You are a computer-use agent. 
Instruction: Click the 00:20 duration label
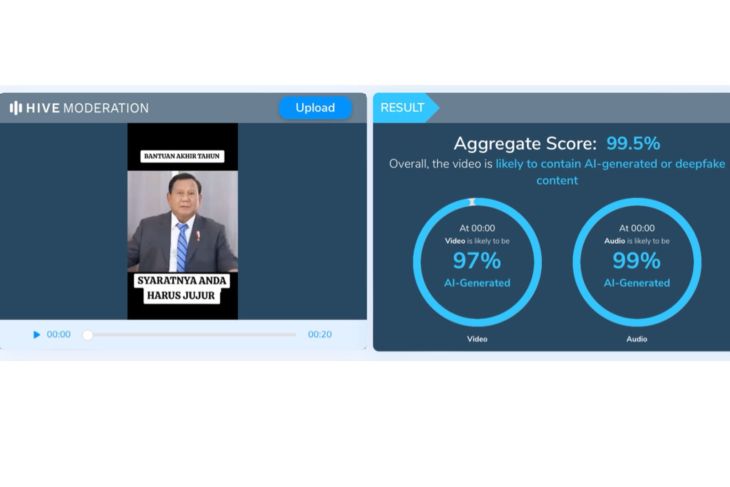(x=319, y=335)
